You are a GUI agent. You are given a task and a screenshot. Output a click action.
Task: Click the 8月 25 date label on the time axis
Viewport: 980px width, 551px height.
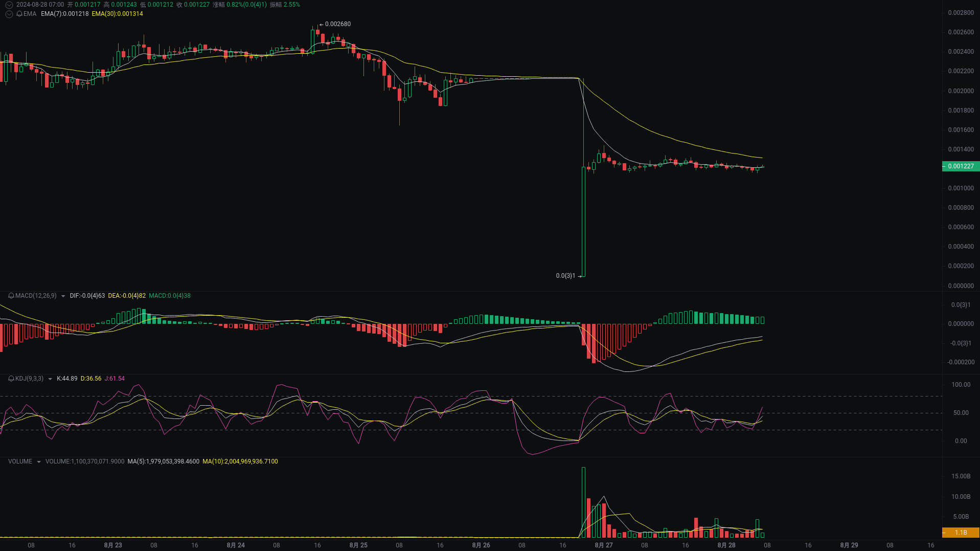[358, 545]
